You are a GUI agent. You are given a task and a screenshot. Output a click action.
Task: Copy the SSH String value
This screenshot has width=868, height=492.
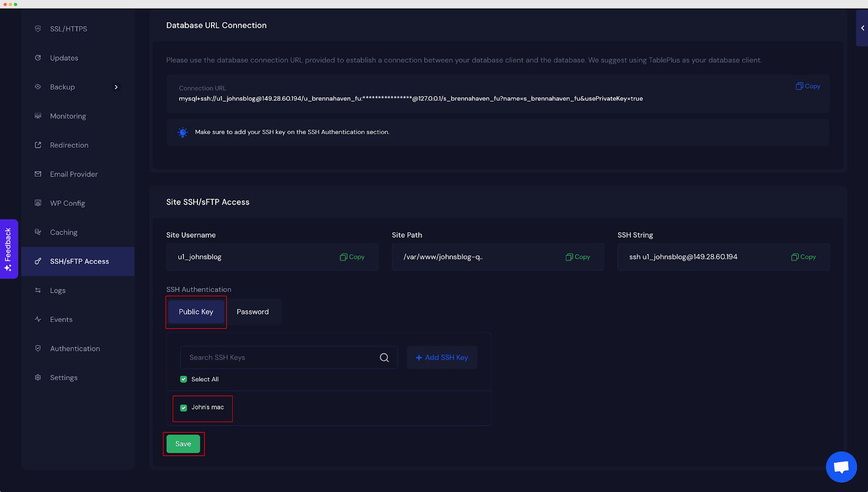tap(803, 257)
